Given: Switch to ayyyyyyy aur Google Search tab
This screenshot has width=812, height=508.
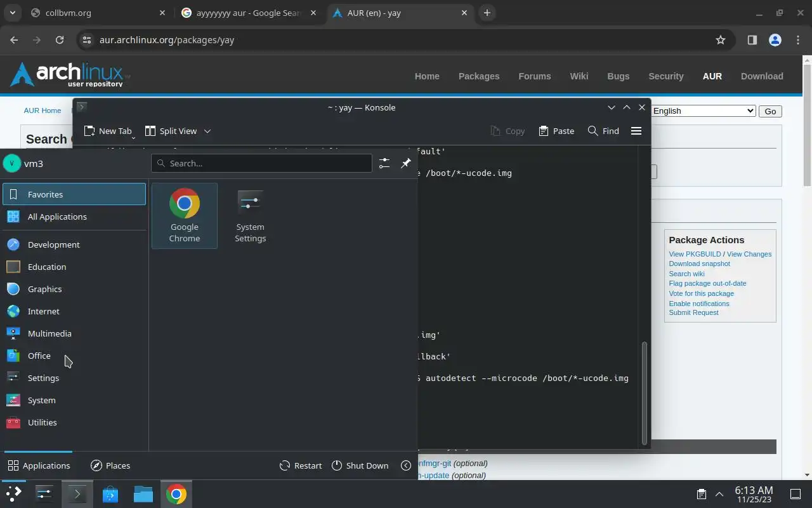Looking at the screenshot, I should (x=249, y=13).
